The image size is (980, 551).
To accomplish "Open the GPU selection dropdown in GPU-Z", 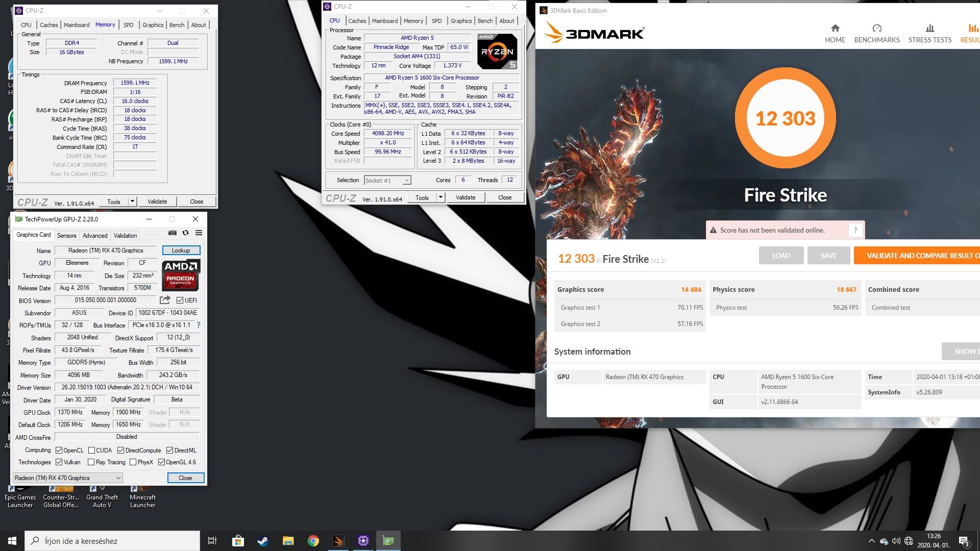I will (x=67, y=478).
